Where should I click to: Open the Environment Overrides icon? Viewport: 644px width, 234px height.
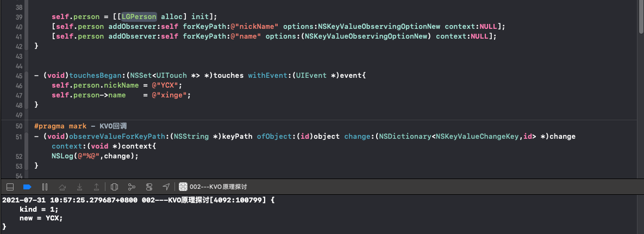click(149, 187)
